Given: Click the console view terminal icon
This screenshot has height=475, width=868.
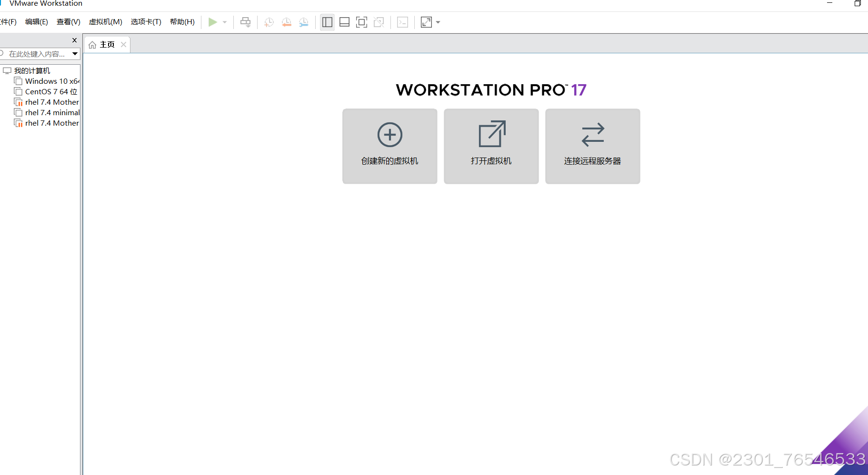Looking at the screenshot, I should (x=402, y=22).
